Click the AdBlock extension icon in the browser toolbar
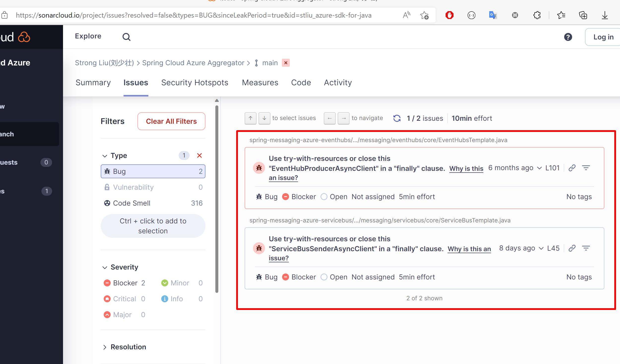Viewport: 620px width, 364px height. click(449, 15)
